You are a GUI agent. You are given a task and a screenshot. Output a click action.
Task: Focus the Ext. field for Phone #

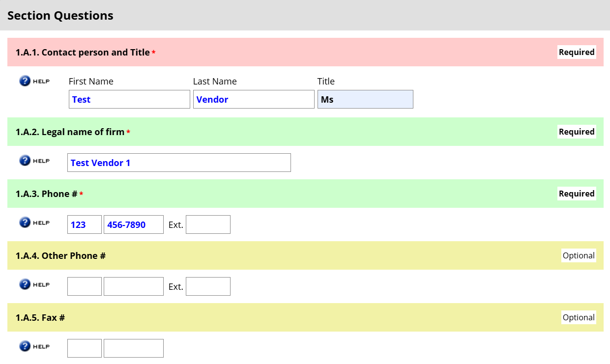pos(208,224)
